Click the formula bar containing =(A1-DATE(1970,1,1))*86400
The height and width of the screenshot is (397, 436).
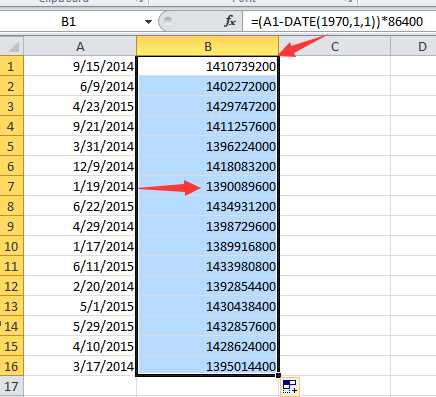point(339,22)
